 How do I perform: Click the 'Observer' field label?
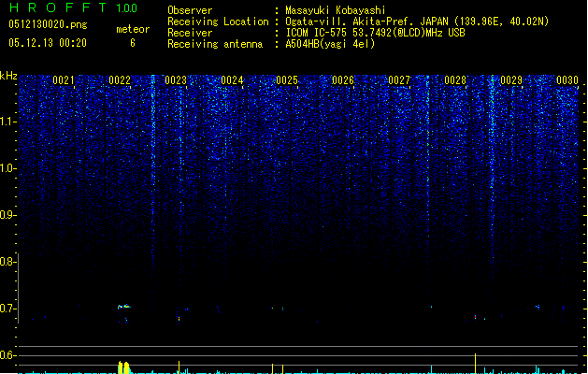190,10
